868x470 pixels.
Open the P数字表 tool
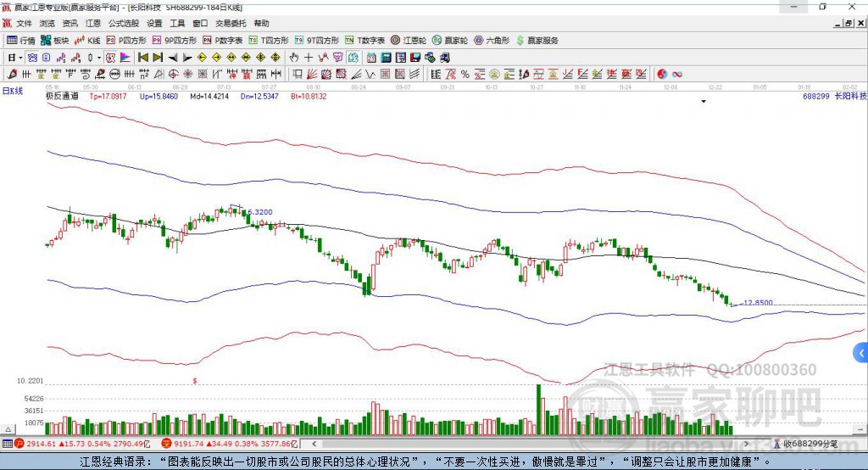click(x=223, y=41)
